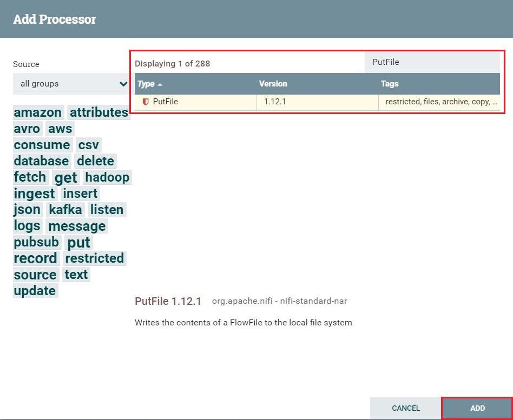Filter by the amazon tag
The height and width of the screenshot is (420, 513).
pyautogui.click(x=38, y=112)
